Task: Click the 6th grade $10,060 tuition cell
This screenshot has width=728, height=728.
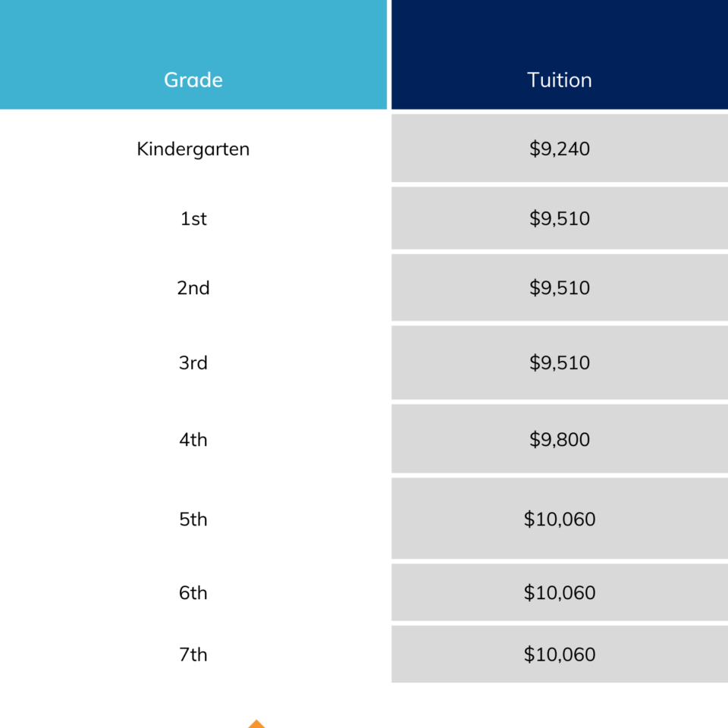Action: tap(560, 592)
